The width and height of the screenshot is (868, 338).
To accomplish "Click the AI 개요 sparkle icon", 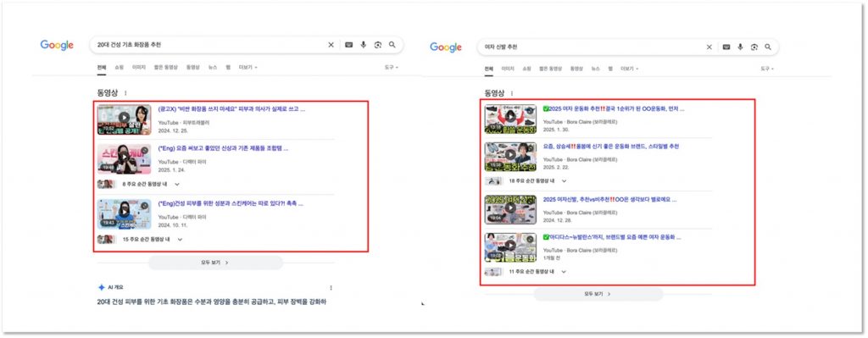I will tap(102, 288).
